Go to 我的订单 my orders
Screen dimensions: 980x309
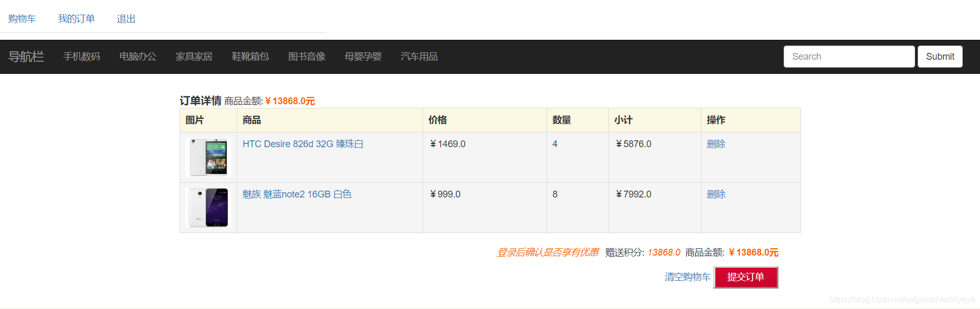coord(76,19)
